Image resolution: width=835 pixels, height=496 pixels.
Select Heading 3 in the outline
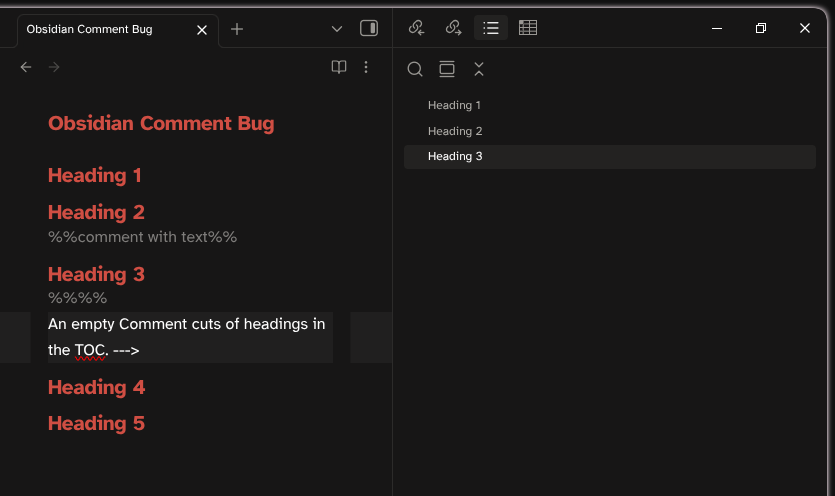pyautogui.click(x=455, y=156)
